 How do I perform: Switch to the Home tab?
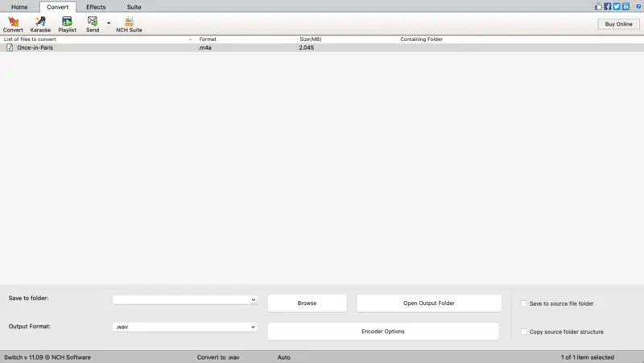[x=19, y=7]
